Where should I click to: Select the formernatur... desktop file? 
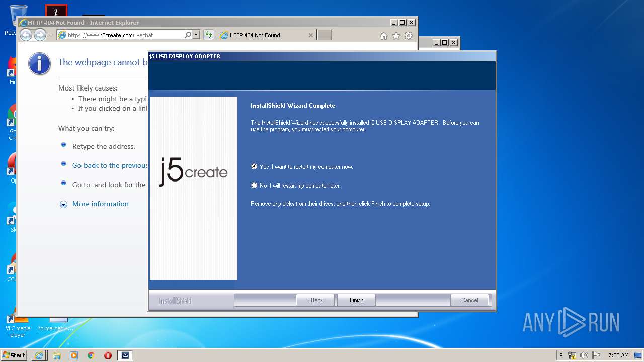pos(56,325)
